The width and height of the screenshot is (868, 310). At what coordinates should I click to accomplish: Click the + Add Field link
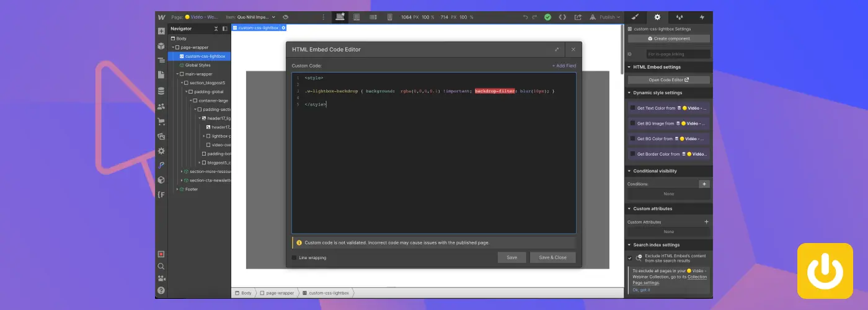(564, 66)
